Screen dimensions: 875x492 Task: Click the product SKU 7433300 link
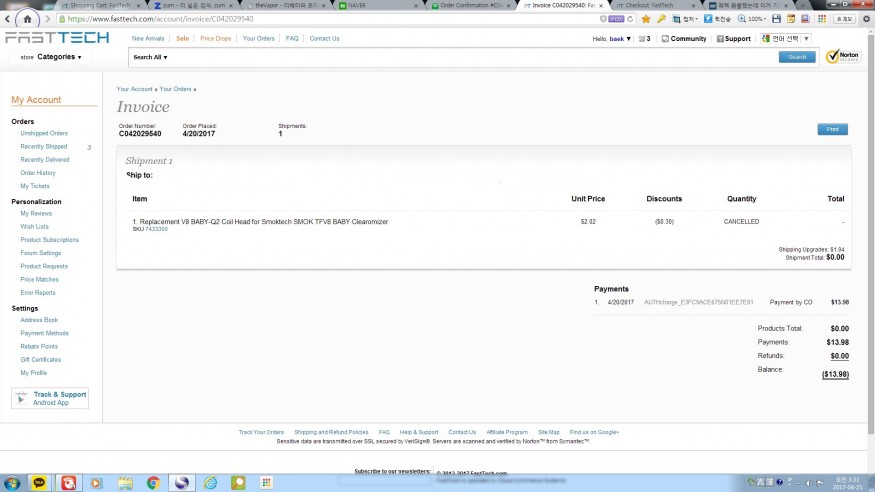156,229
